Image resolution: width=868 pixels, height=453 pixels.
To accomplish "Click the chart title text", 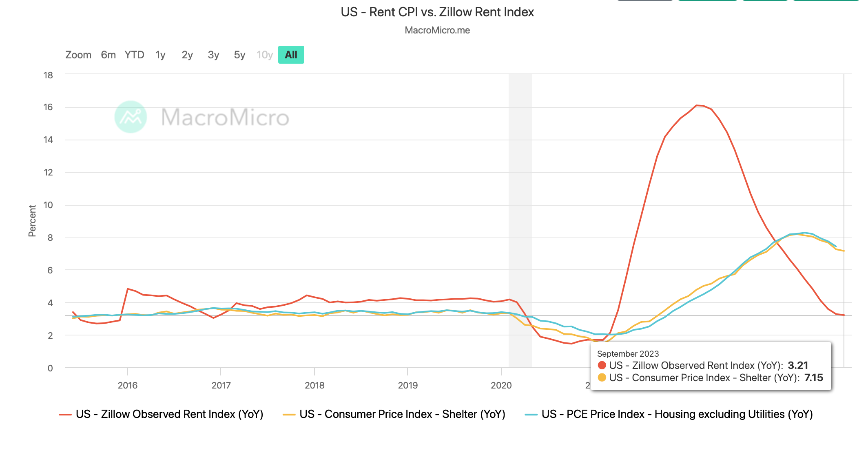I will [x=437, y=12].
